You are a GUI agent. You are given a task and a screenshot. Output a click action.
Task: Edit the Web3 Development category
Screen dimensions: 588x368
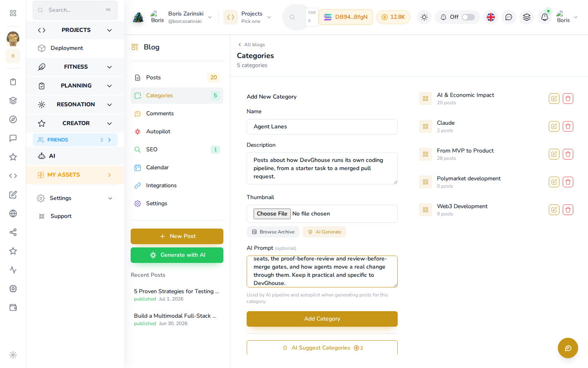tap(554, 210)
